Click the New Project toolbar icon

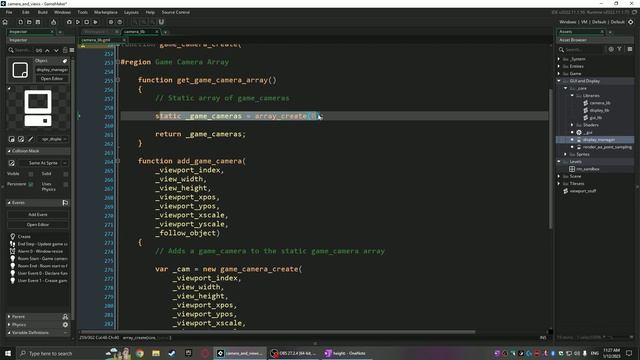[20, 22]
